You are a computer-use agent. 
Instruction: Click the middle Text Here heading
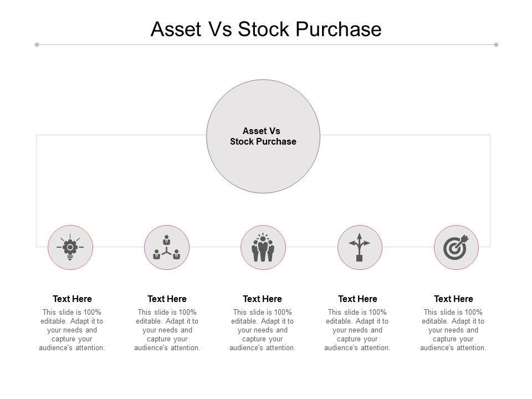(262, 299)
